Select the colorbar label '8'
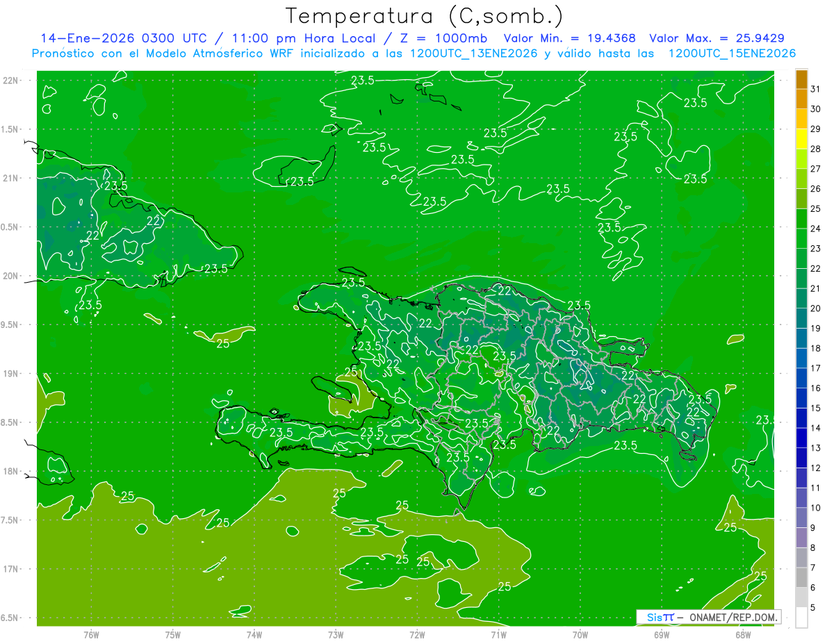 tap(813, 547)
